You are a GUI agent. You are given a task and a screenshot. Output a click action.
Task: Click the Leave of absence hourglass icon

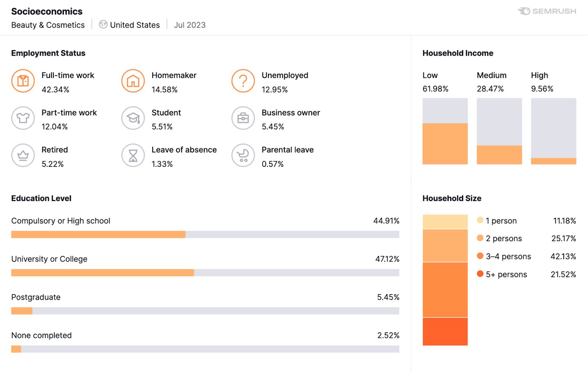133,155
